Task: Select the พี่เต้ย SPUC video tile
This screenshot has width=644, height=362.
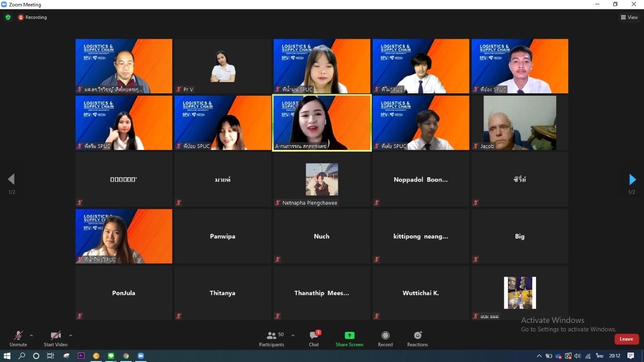Action: [x=421, y=123]
